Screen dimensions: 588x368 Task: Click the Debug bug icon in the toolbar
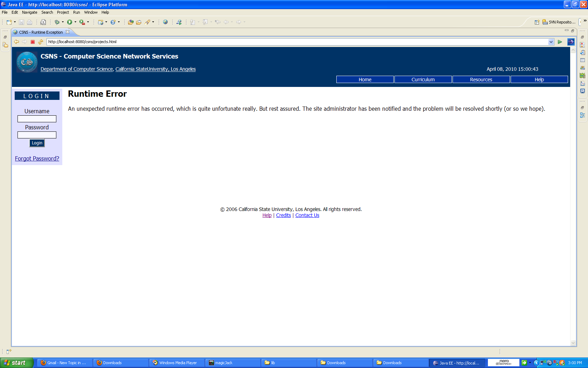(x=57, y=22)
